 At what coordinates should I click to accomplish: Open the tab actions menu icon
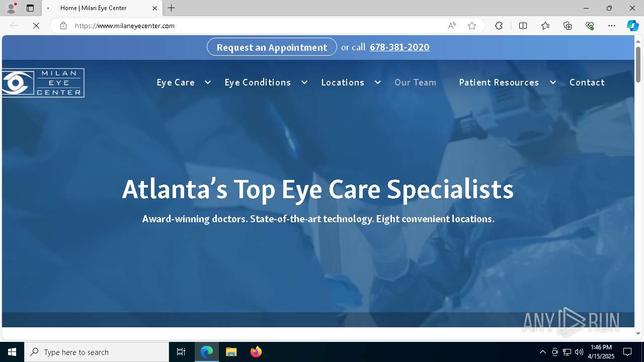30,8
